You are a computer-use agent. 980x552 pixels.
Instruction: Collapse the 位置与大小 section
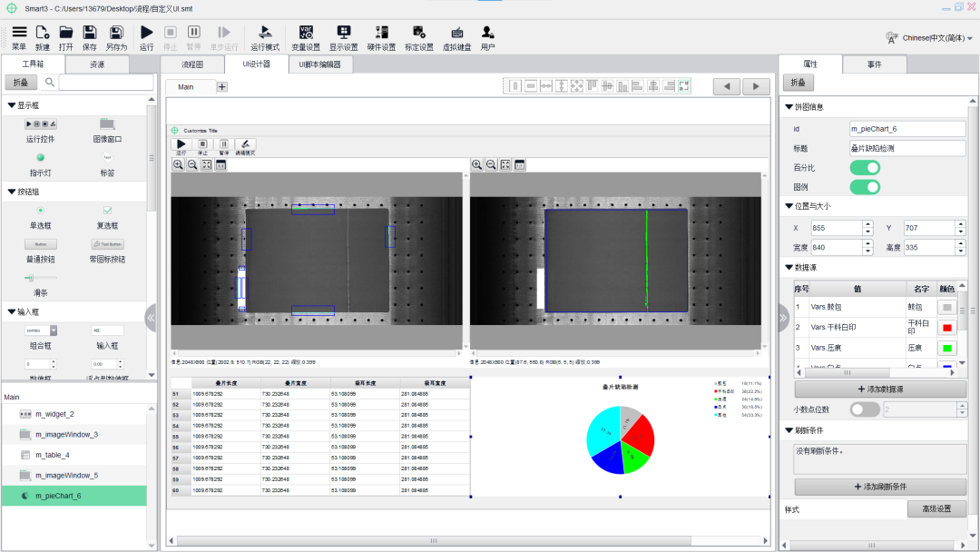tap(789, 206)
